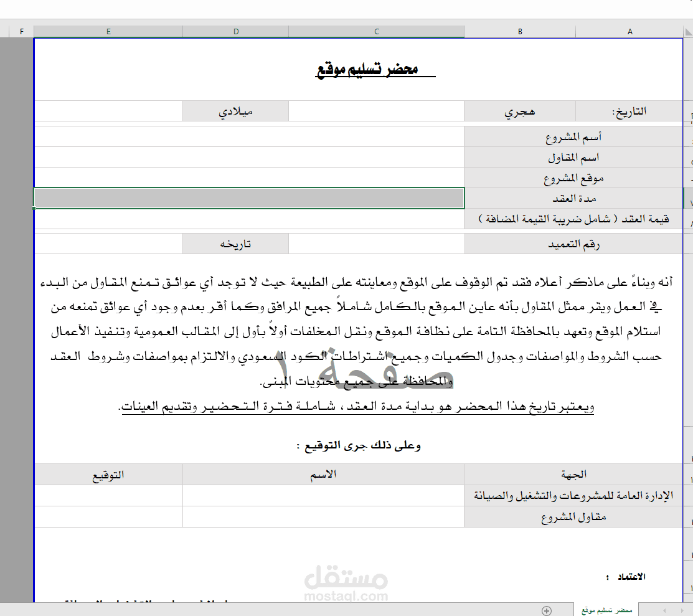Select column C header

pyautogui.click(x=377, y=31)
